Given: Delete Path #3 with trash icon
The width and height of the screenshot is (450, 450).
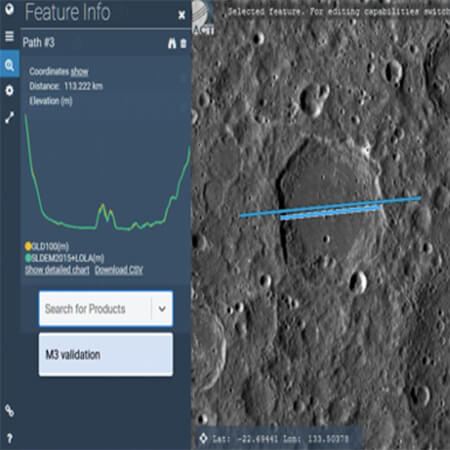Looking at the screenshot, I should coord(183,43).
